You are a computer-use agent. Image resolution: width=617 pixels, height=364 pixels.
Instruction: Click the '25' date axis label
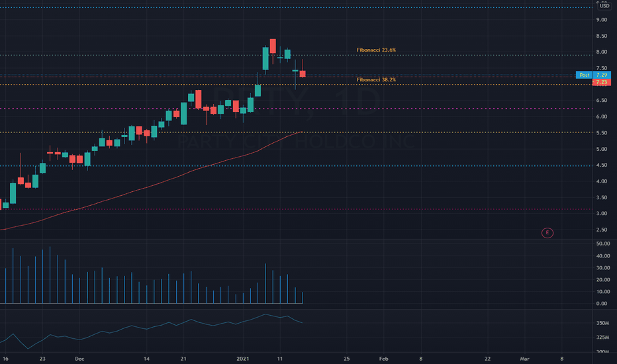click(x=347, y=359)
